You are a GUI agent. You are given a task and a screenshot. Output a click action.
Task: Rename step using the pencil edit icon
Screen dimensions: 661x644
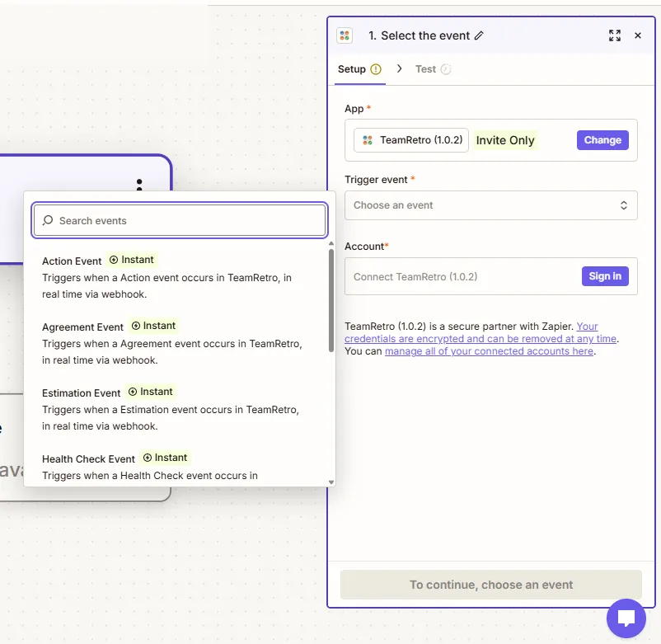[x=479, y=35]
